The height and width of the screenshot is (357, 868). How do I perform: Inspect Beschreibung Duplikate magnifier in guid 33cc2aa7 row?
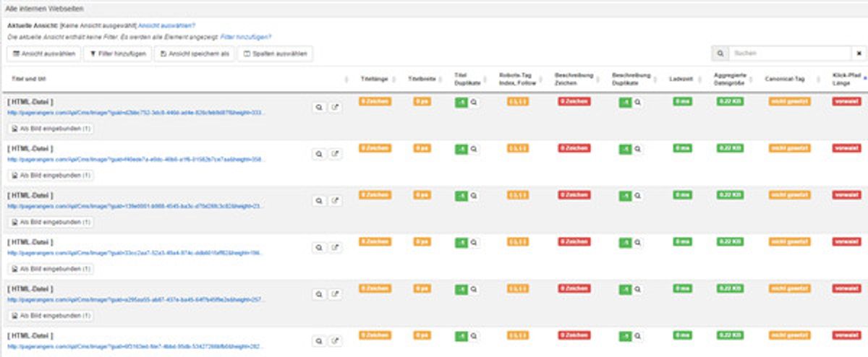point(638,243)
